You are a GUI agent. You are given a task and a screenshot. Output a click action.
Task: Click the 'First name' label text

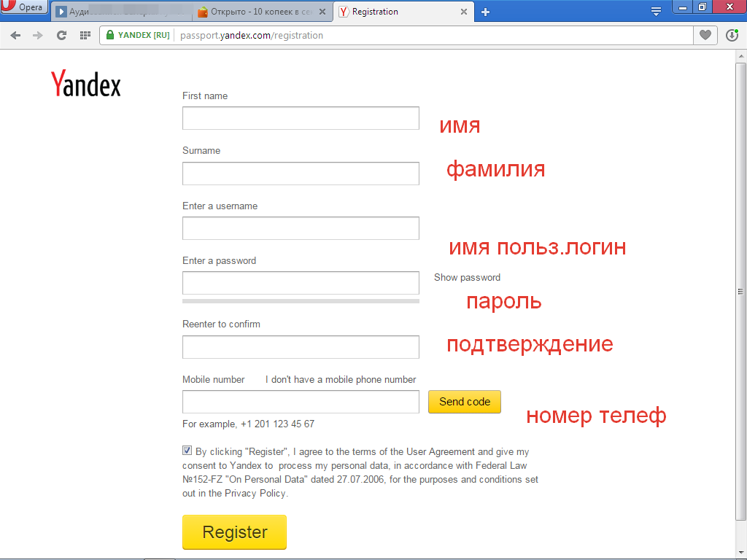[205, 96]
